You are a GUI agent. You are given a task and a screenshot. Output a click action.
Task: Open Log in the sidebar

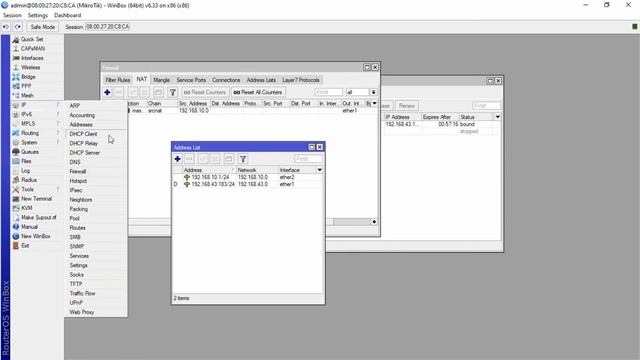pos(25,171)
